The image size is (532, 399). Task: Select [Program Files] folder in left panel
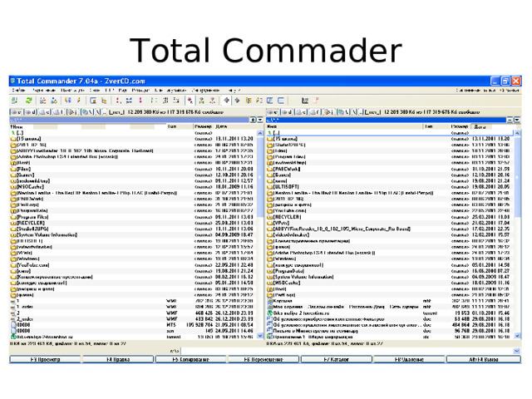[133, 217]
